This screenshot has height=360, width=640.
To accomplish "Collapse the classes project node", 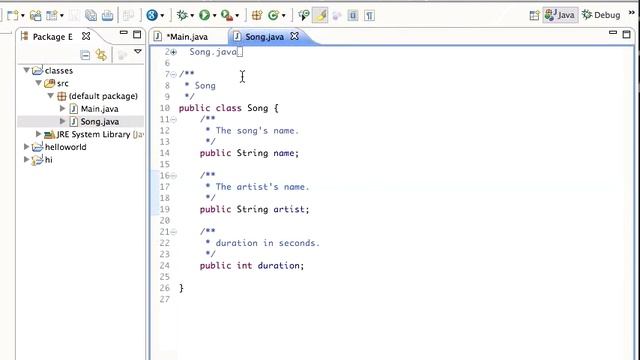I will (x=27, y=70).
